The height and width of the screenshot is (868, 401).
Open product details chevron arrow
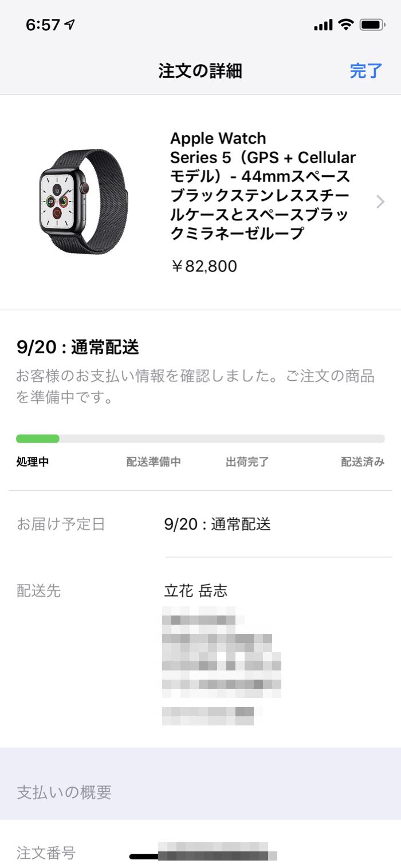(380, 202)
